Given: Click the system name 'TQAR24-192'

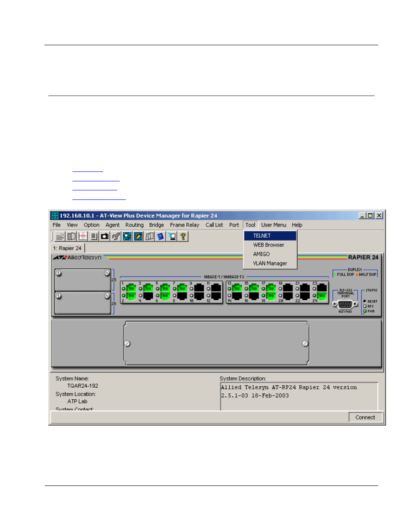Looking at the screenshot, I should click(x=83, y=386).
